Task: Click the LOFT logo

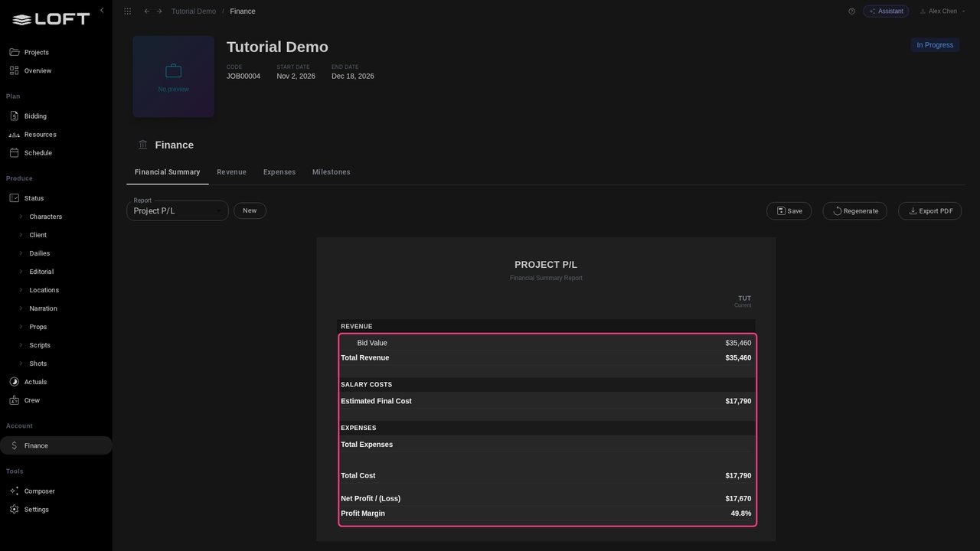Action: (51, 19)
